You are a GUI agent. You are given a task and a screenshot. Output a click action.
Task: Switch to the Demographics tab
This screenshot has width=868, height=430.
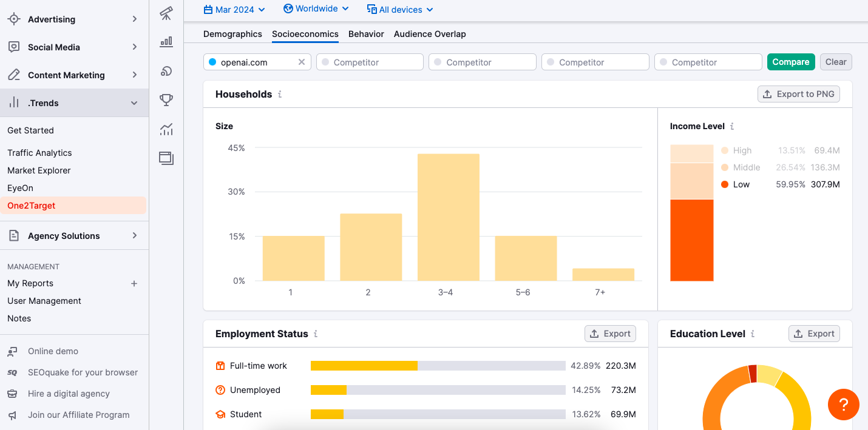(232, 34)
